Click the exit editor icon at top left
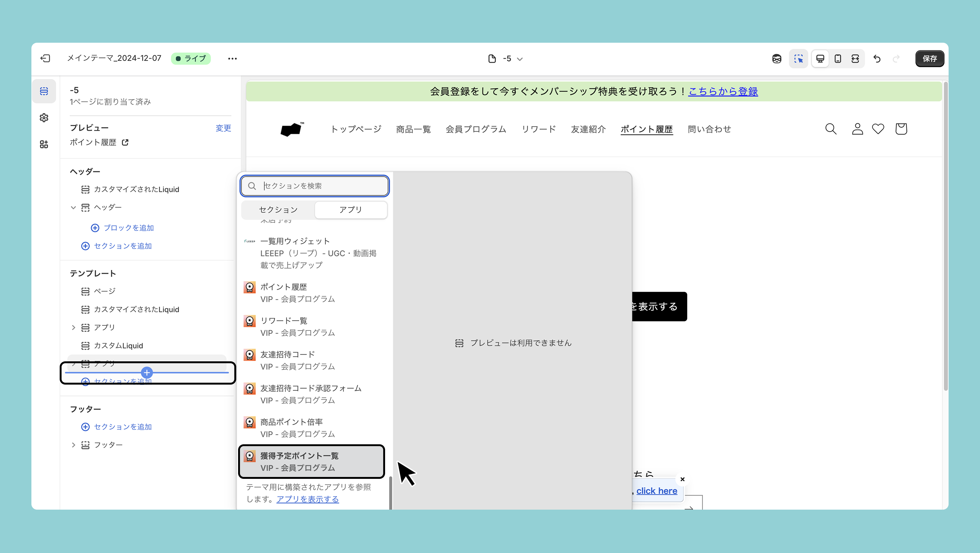The height and width of the screenshot is (553, 980). (45, 58)
